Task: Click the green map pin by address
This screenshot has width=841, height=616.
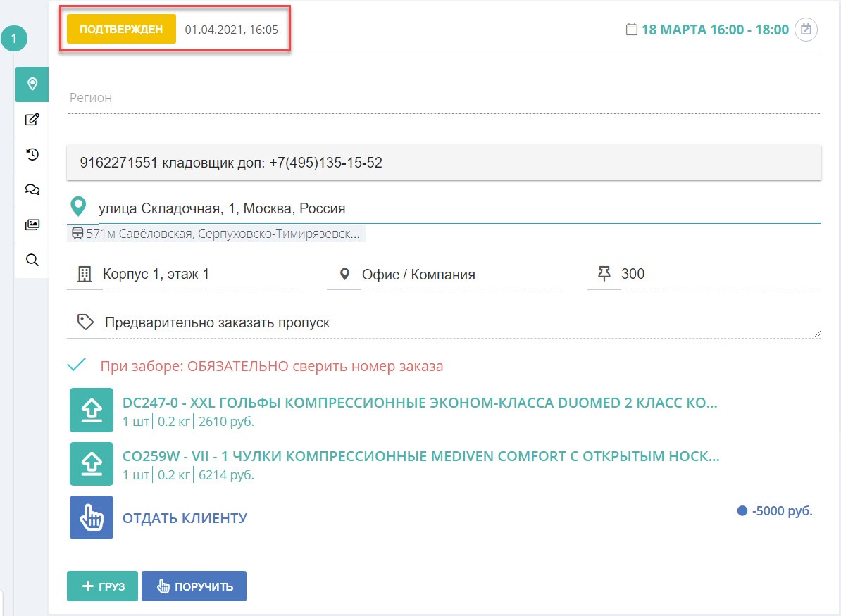Action: pos(78,206)
